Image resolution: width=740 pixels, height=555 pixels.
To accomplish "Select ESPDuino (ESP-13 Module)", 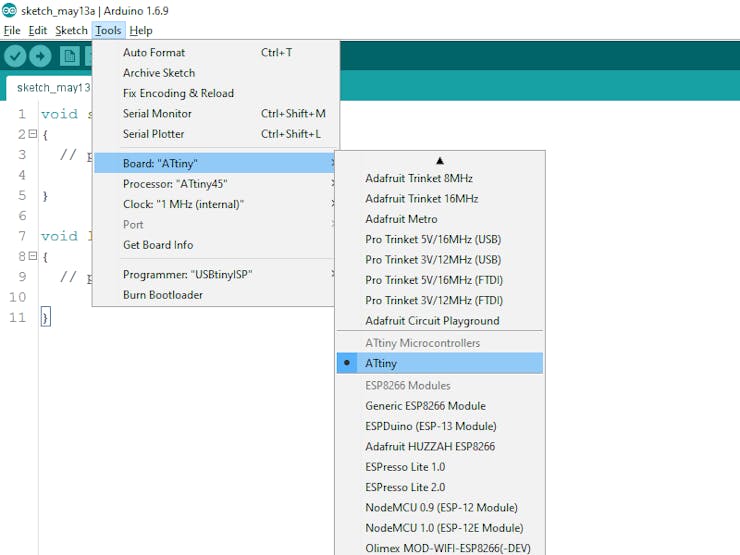I will click(440, 426).
